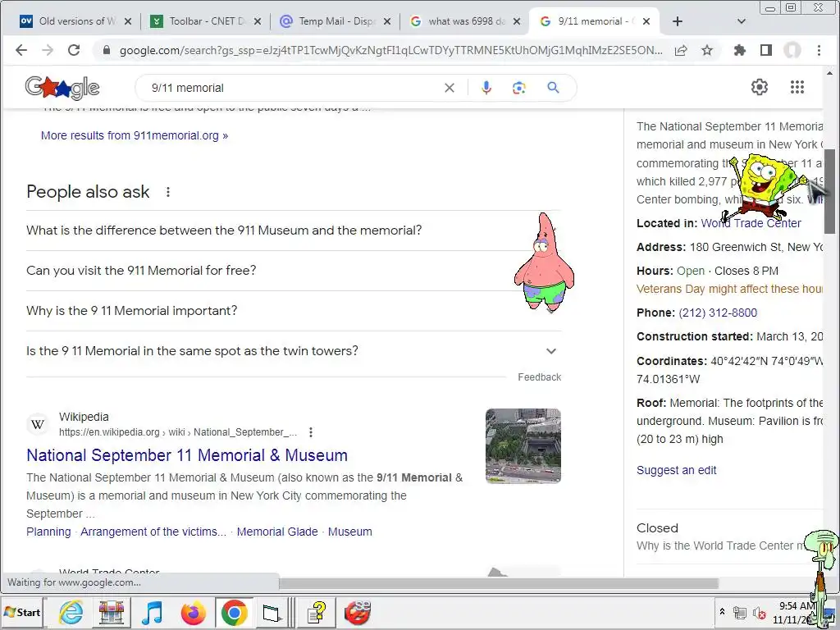Open Google quick settings gear

[759, 87]
